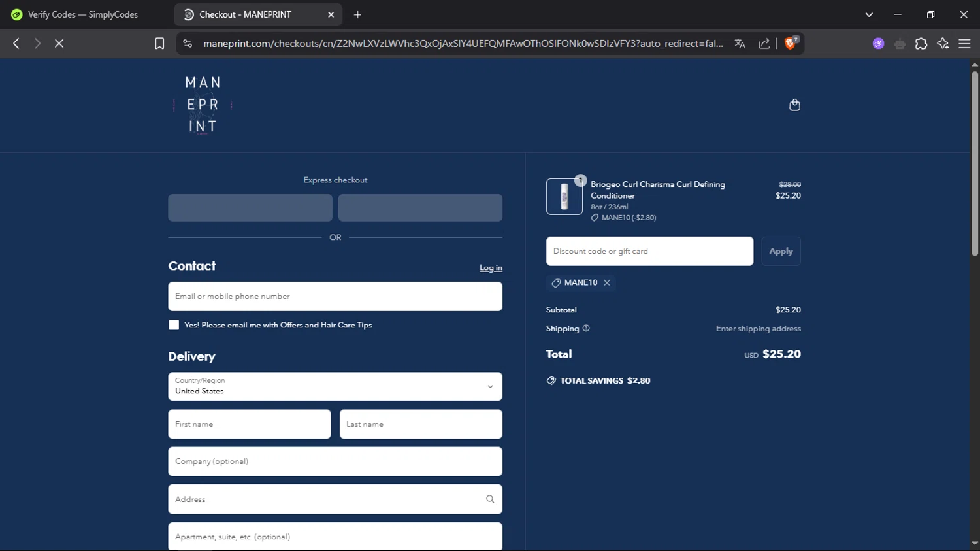This screenshot has height=551, width=980.
Task: Focus the First name field
Action: (x=250, y=424)
